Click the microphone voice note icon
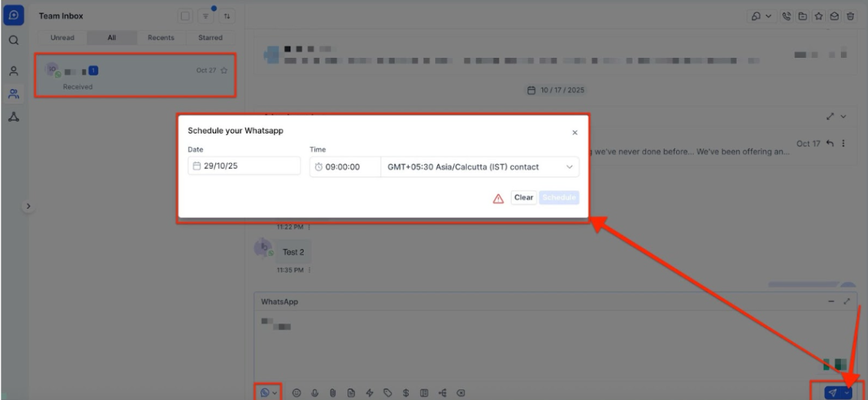The height and width of the screenshot is (400, 868). pyautogui.click(x=314, y=392)
